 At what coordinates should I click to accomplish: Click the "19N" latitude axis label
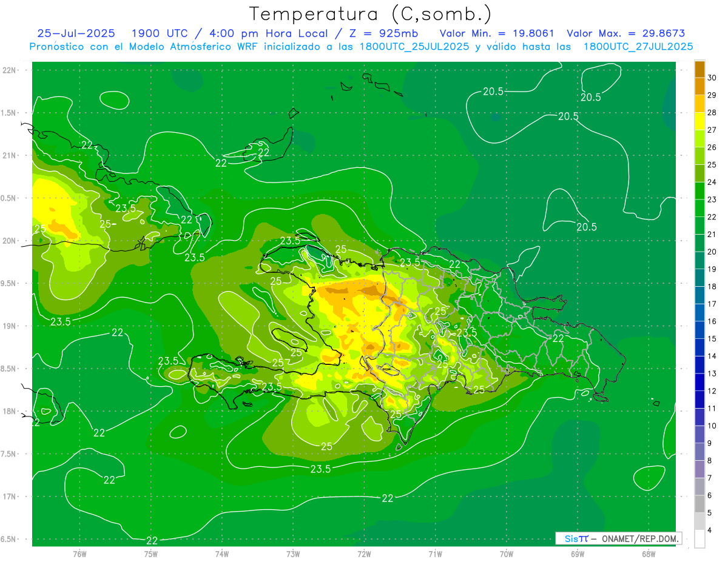pos(9,326)
